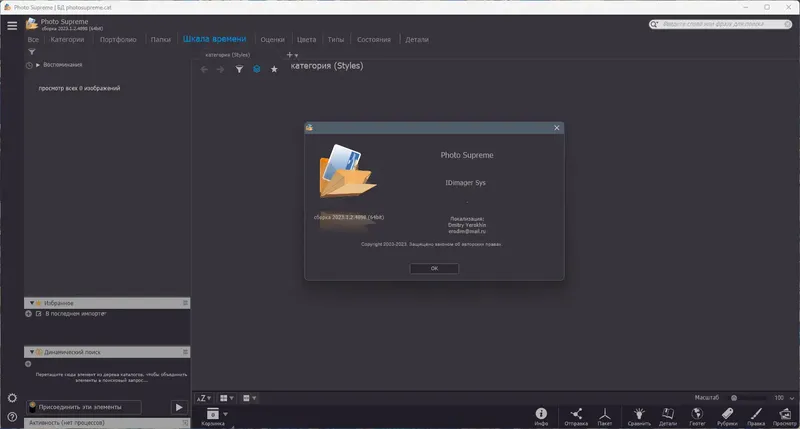Click the Сравнить compare tool
Viewport: 800px width, 429px height.
[639, 416]
